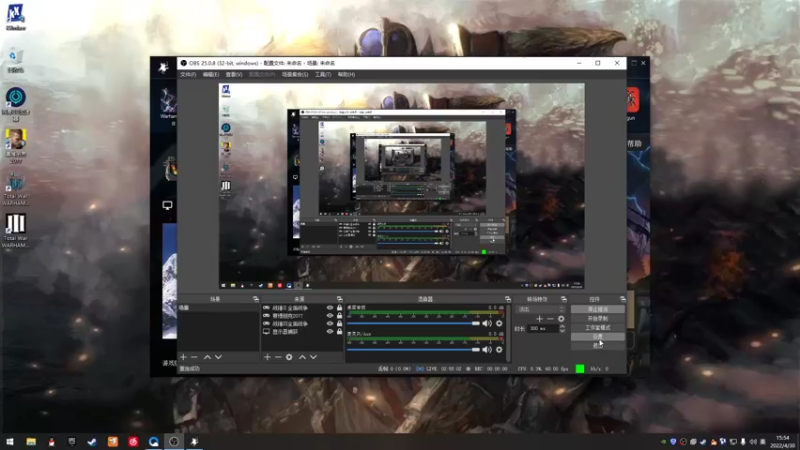Image resolution: width=800 pixels, height=450 pixels.
Task: Open source properties gear in Sources dock
Action: point(289,357)
